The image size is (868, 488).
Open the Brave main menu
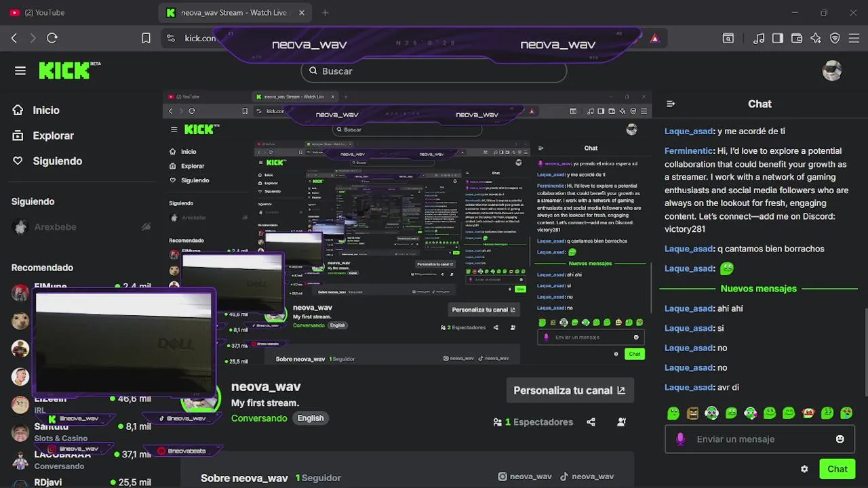click(x=854, y=39)
